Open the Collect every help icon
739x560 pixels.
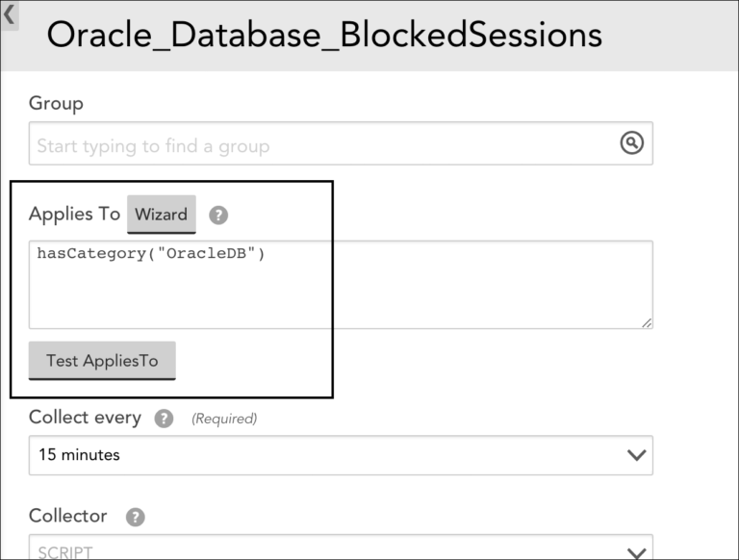click(164, 419)
